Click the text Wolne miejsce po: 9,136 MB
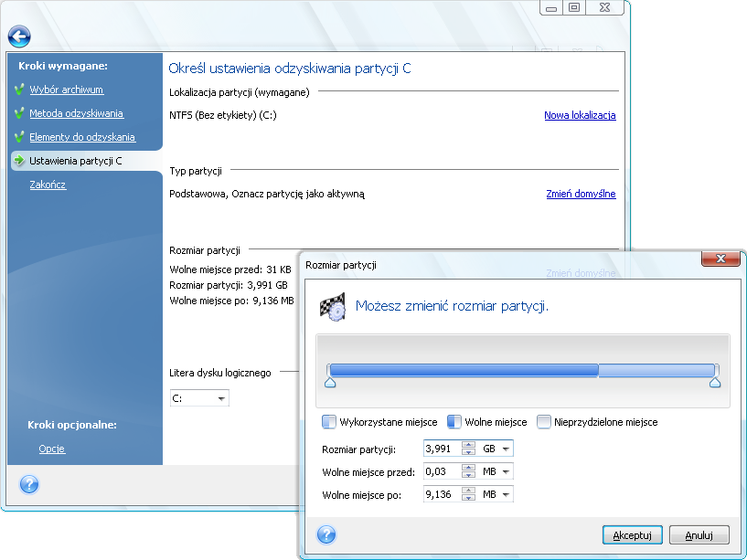 click(231, 301)
